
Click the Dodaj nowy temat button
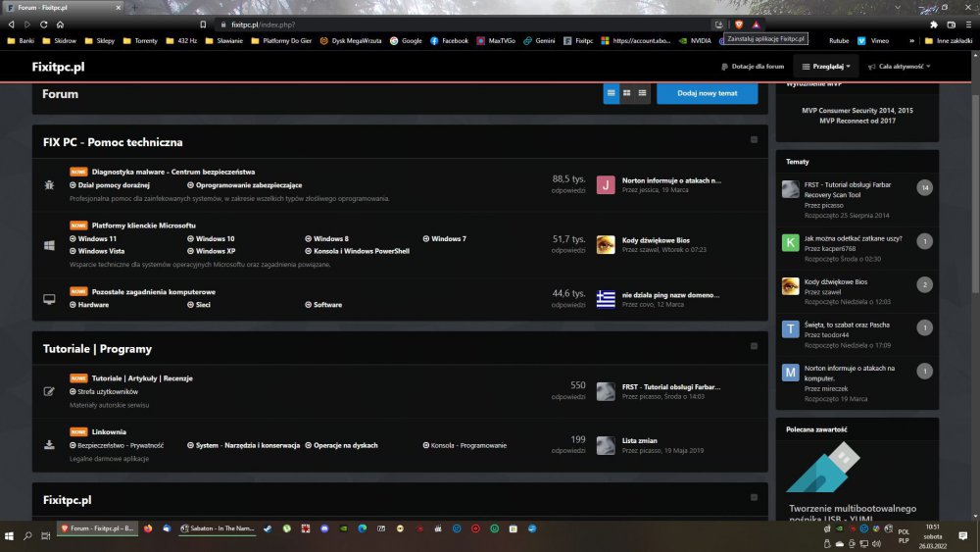coord(707,92)
